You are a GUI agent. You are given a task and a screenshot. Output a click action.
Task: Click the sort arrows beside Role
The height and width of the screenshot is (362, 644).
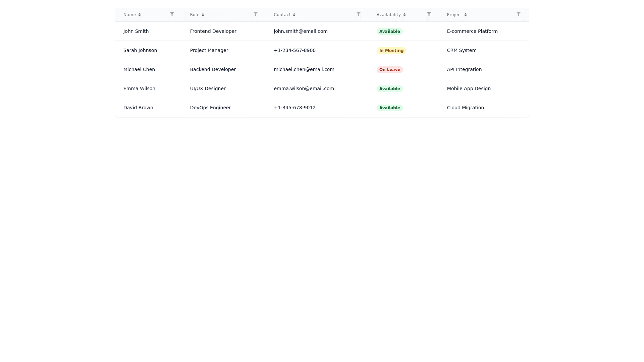click(x=203, y=15)
